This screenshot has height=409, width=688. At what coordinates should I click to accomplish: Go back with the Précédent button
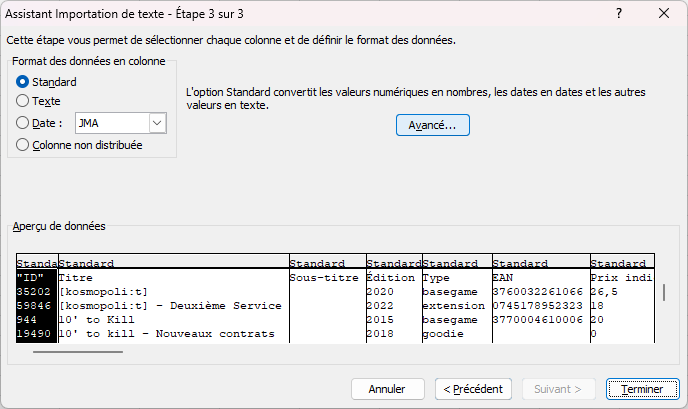tap(474, 388)
